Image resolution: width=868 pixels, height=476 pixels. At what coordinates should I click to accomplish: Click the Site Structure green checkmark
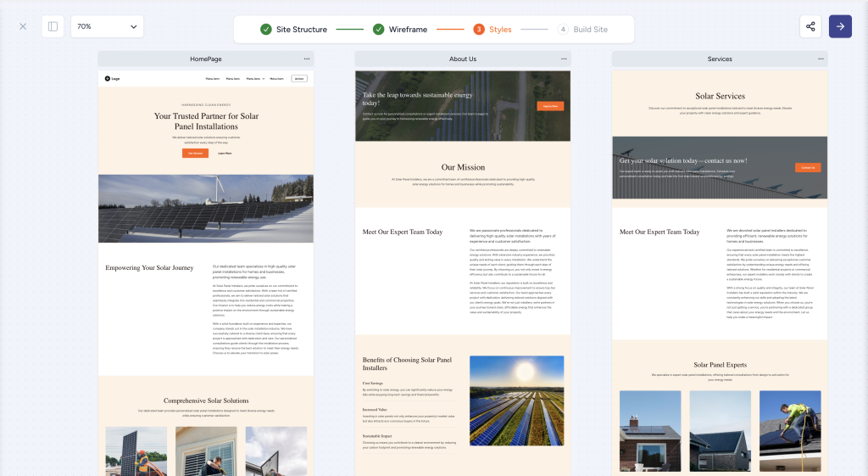pyautogui.click(x=265, y=30)
